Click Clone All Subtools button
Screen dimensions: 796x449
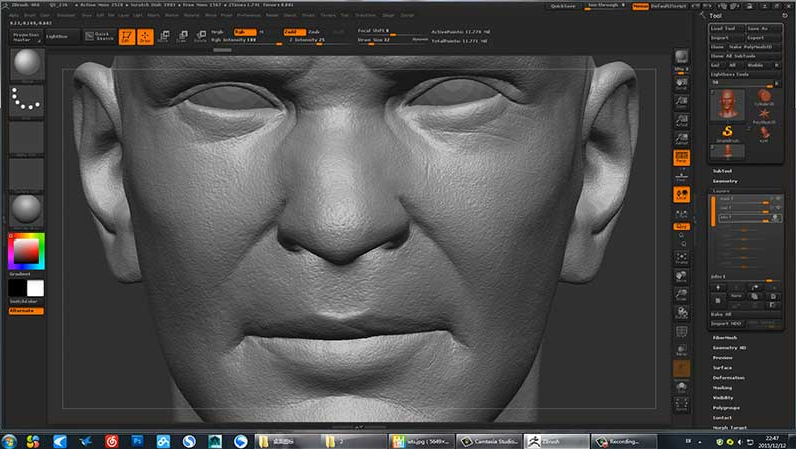(x=745, y=56)
